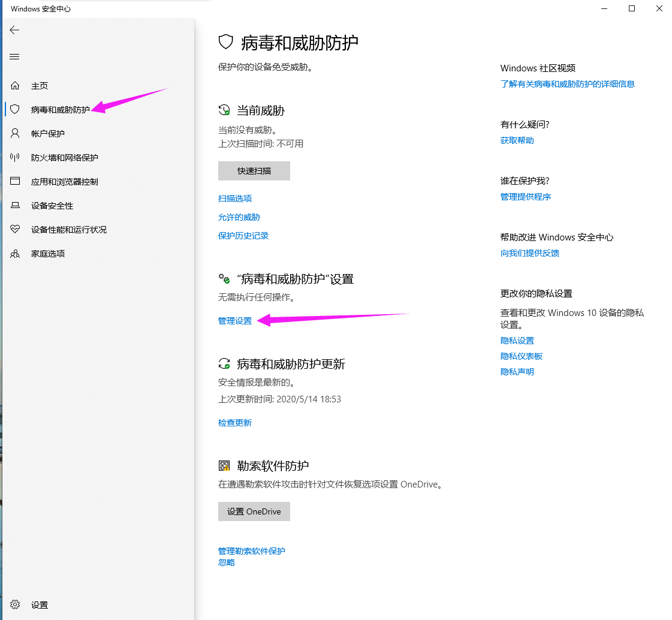672x620 pixels.
Task: Minimize the Windows 安全中心 window
Action: click(604, 8)
